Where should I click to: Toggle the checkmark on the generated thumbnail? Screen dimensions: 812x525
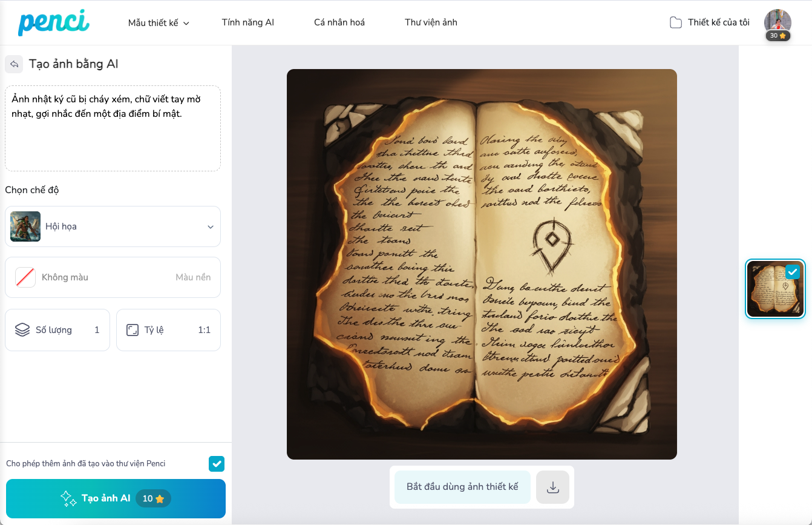(792, 272)
